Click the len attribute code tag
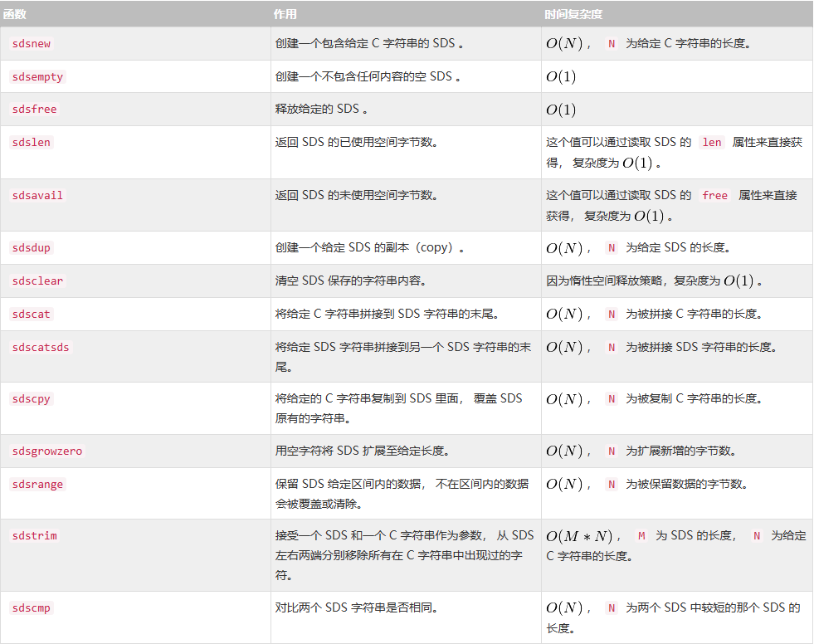 (x=712, y=142)
